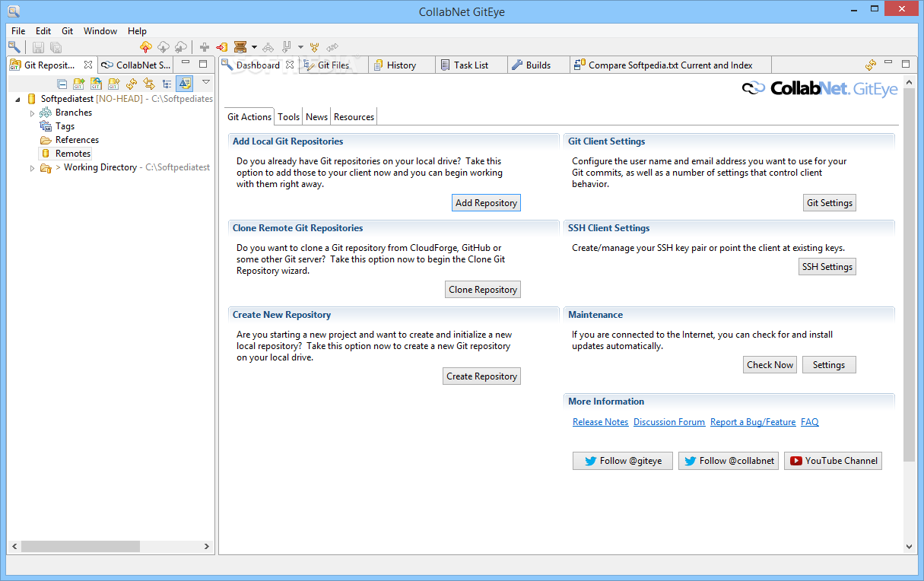This screenshot has height=581, width=924.
Task: Select the Tools dashboard tab
Action: (288, 116)
